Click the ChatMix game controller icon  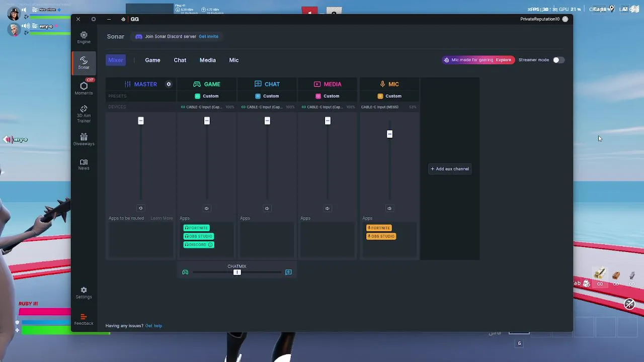tap(185, 272)
